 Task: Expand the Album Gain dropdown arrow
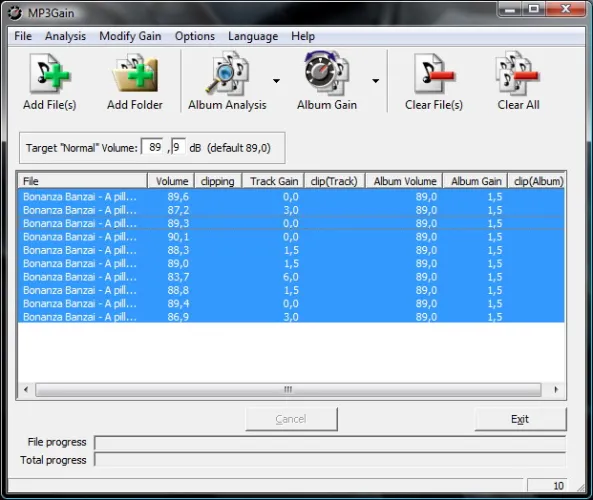[x=375, y=81]
